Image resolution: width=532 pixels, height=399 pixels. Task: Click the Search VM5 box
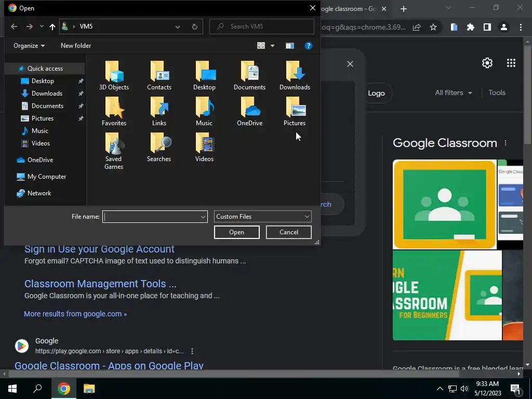tap(262, 26)
